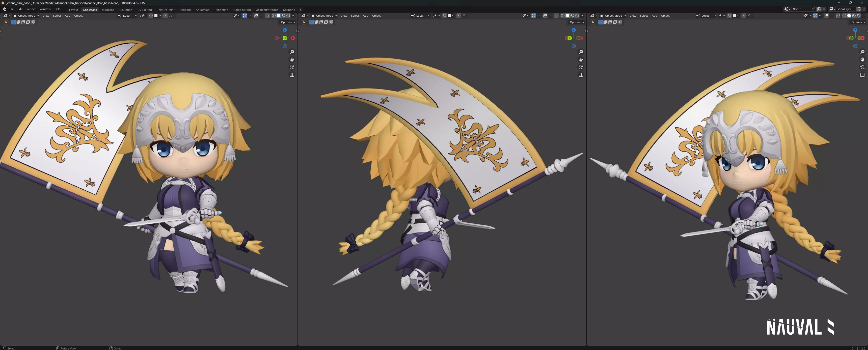
Task: Click the zoom magnifier icon in middle viewport
Action: 581,52
